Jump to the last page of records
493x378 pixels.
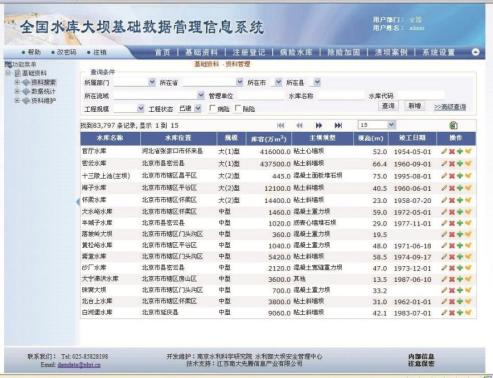click(x=338, y=125)
